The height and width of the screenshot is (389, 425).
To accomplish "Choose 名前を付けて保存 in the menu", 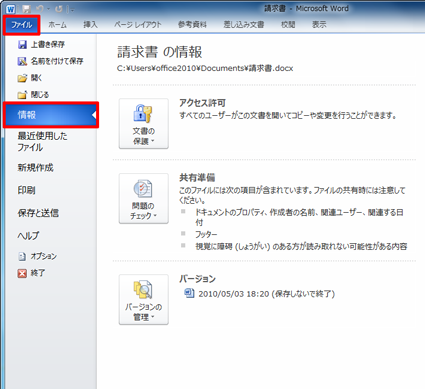I will pyautogui.click(x=50, y=61).
